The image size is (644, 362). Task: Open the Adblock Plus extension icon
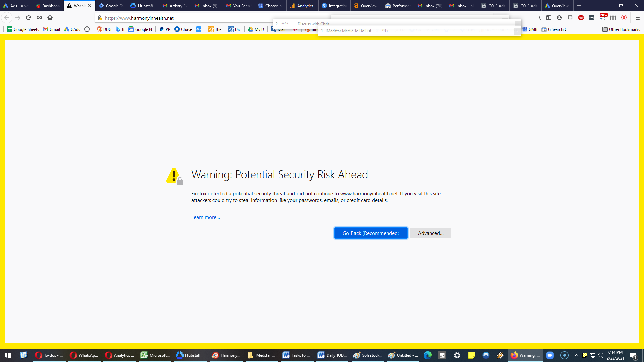[x=581, y=18]
